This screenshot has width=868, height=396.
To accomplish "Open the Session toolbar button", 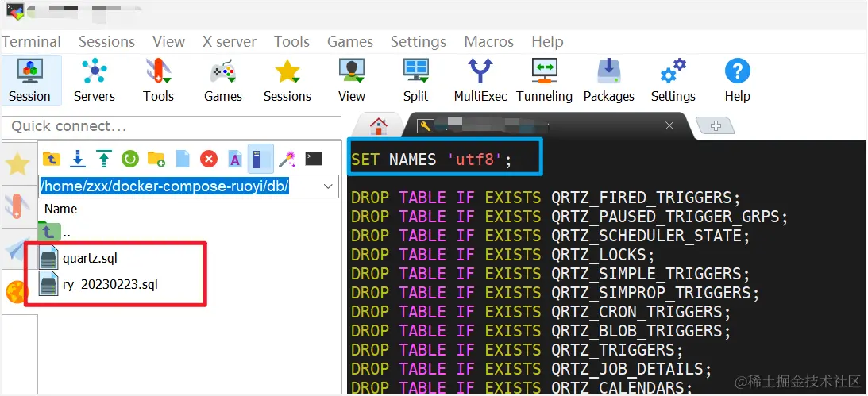I will 29,80.
